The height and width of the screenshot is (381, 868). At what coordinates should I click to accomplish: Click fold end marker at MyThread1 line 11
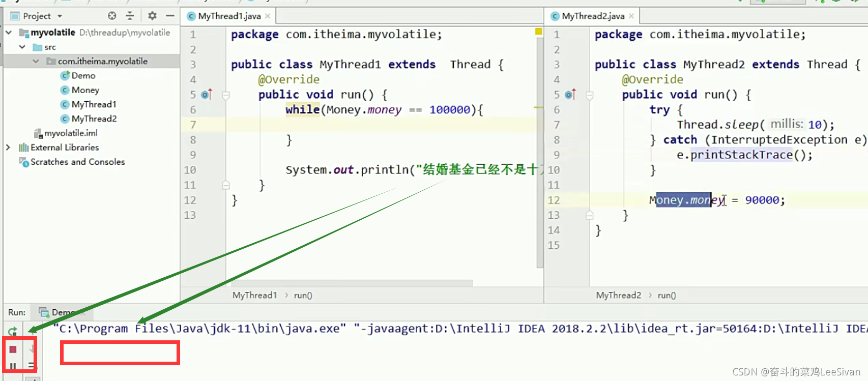pos(226,185)
